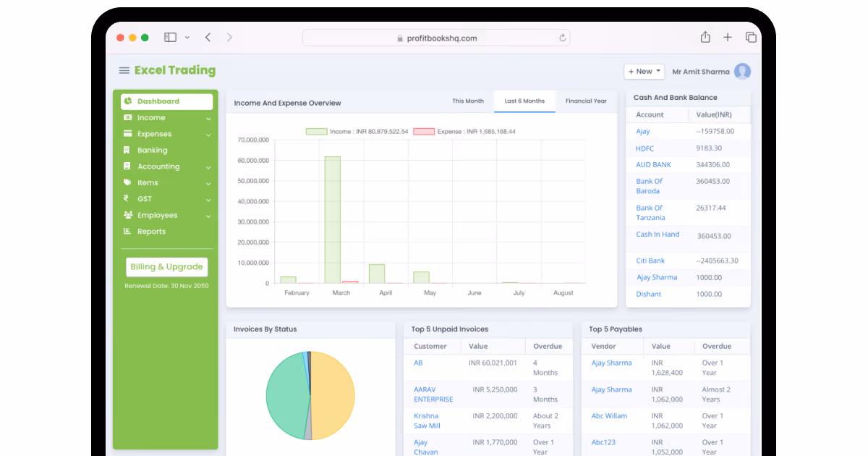Open the HDFC account link

(x=645, y=148)
